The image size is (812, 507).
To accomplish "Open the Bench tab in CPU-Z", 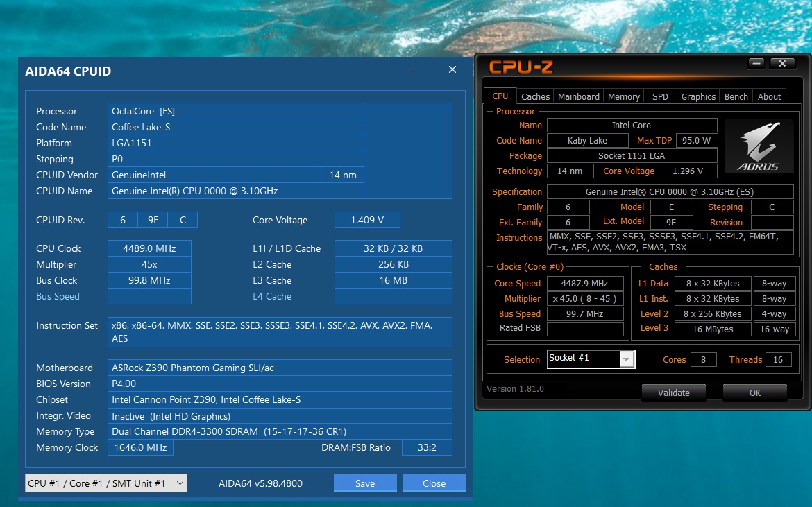I will [736, 96].
